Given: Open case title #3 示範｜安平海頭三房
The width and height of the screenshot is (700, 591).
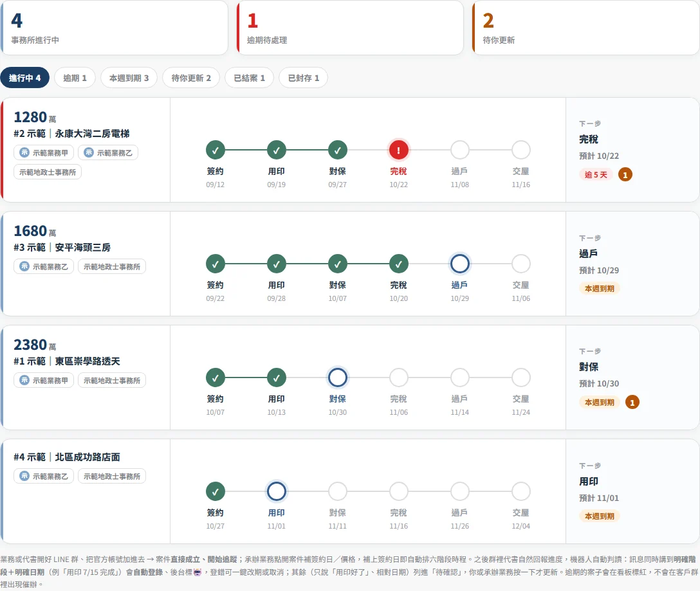Looking at the screenshot, I should pos(62,248).
